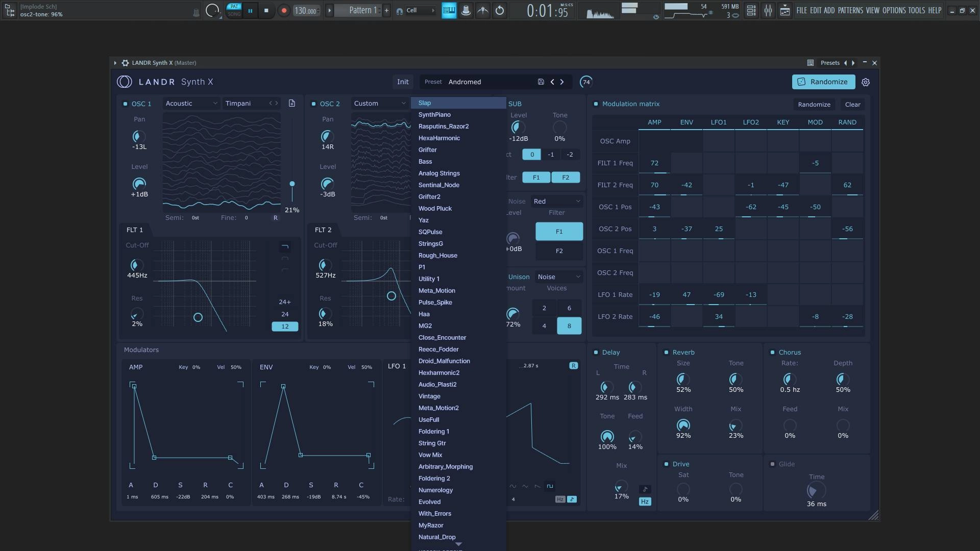This screenshot has height=551, width=980.
Task: Click the blue Randomize preset button
Action: pyautogui.click(x=823, y=82)
